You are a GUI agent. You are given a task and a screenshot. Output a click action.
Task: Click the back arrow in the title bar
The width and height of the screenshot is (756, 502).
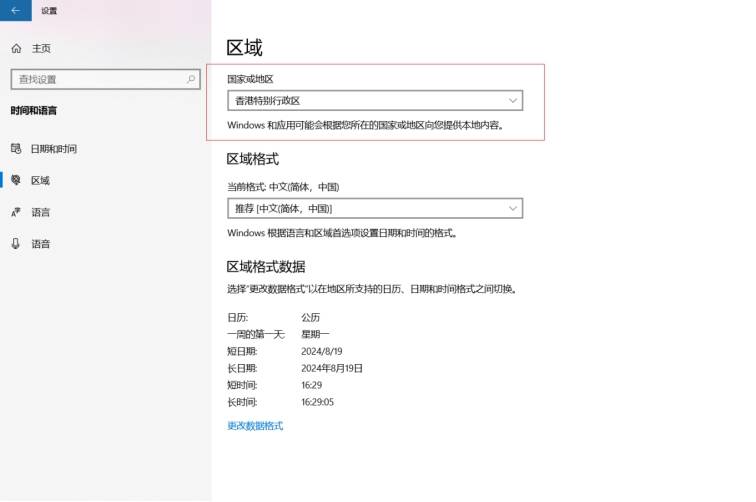click(14, 10)
